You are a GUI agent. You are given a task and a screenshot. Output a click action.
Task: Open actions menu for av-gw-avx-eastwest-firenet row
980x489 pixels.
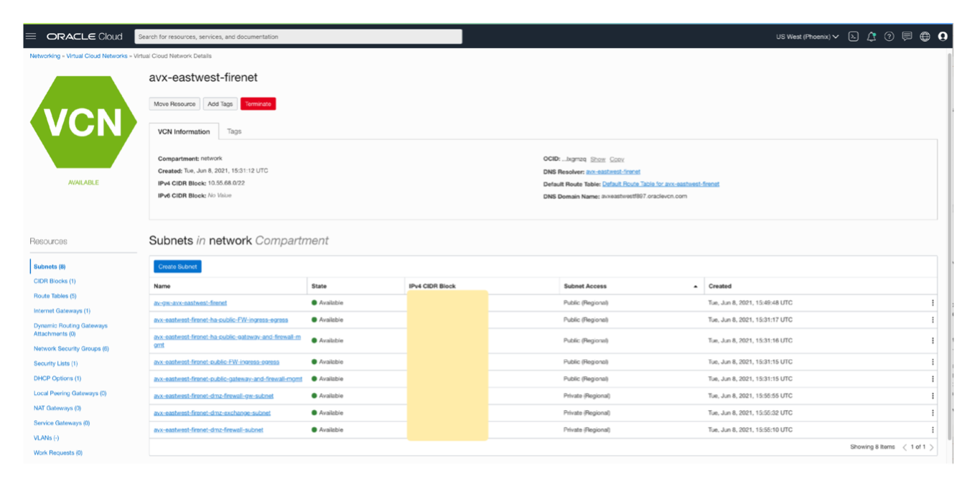point(933,303)
